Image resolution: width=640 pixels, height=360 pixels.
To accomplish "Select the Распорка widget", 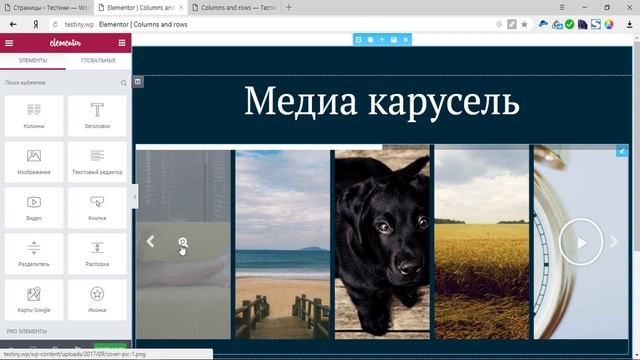I will 97,254.
